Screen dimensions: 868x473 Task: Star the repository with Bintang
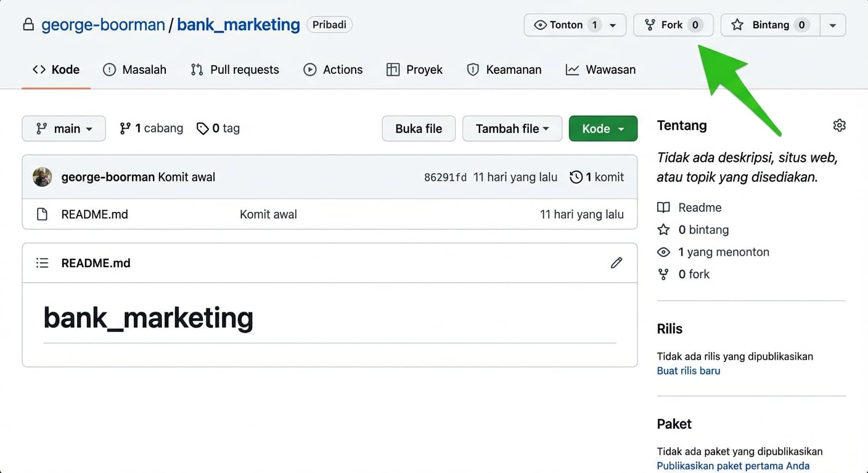[x=770, y=25]
